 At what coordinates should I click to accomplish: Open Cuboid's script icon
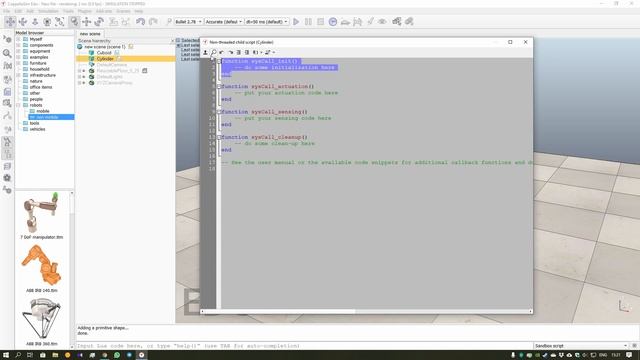[117, 53]
